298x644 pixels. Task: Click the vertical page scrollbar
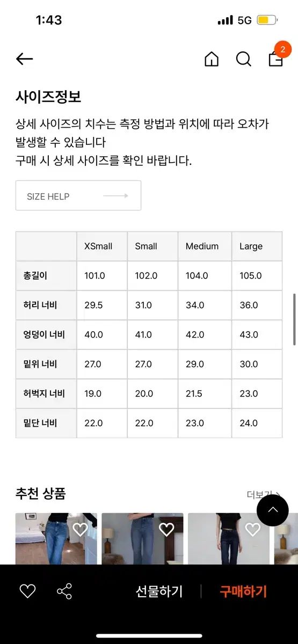(294, 319)
